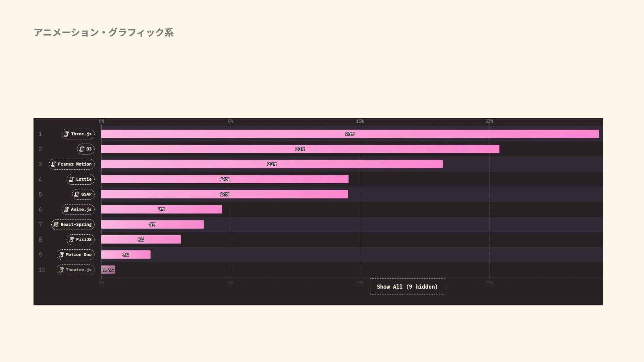
Task: Click the scroll icon beside Three.js
Action: [66, 134]
